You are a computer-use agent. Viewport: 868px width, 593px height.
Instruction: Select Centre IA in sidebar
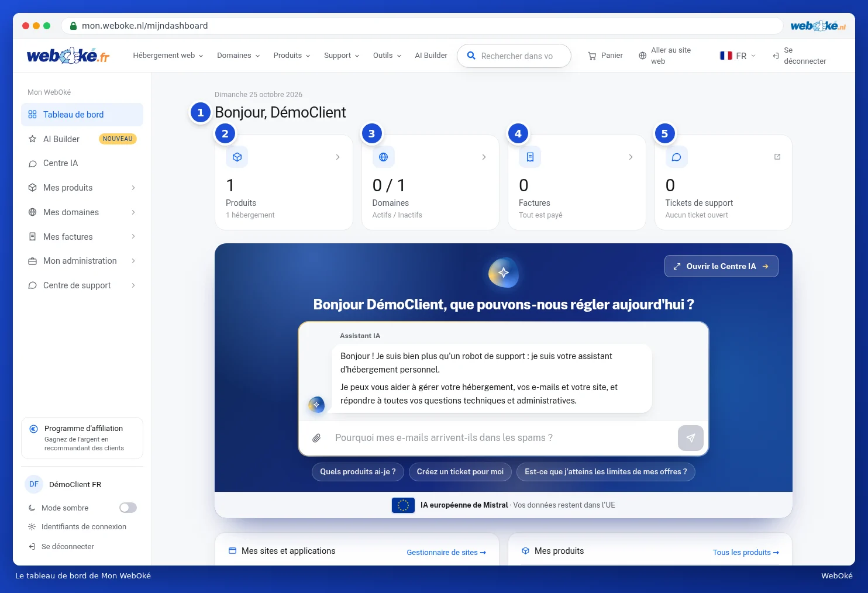tap(82, 163)
